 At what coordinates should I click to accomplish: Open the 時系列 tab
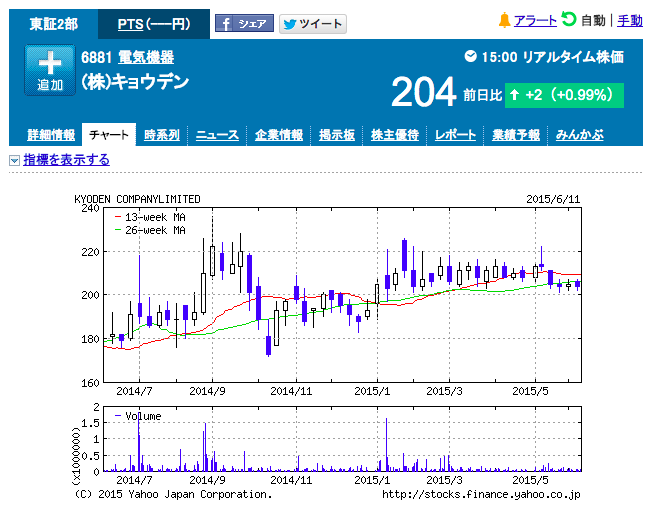pos(162,135)
